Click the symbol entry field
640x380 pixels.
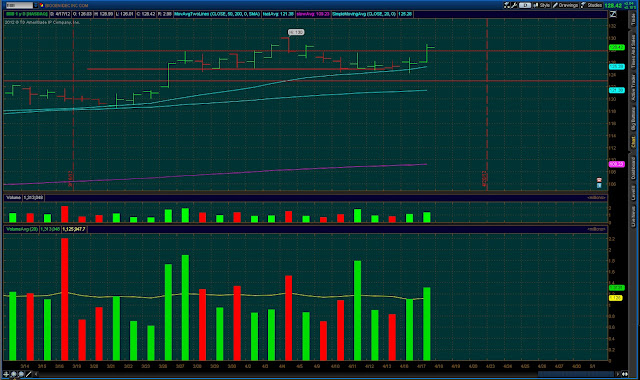[20, 5]
